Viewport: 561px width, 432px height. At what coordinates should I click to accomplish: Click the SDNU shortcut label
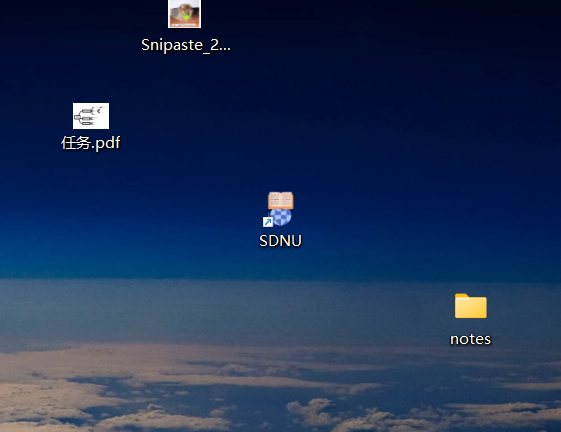280,241
